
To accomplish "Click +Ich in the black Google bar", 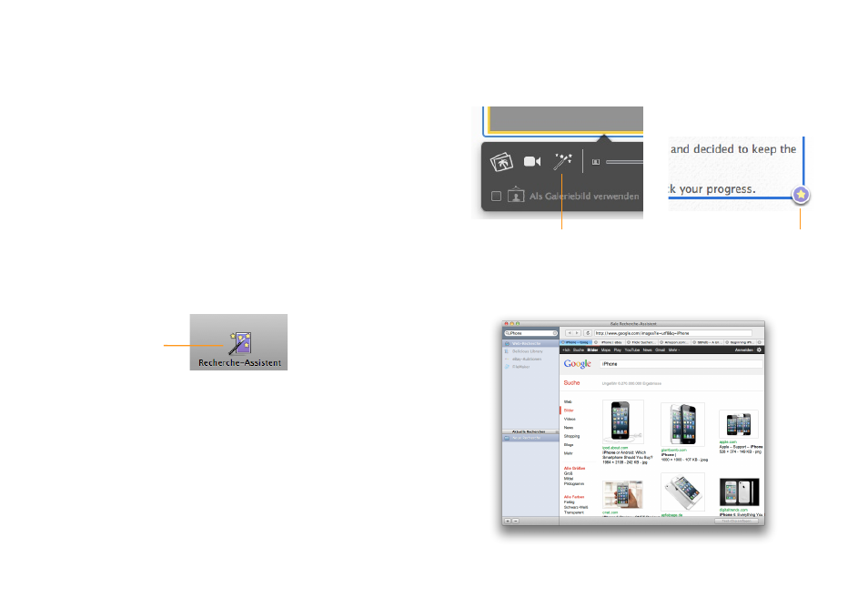I will (566, 350).
